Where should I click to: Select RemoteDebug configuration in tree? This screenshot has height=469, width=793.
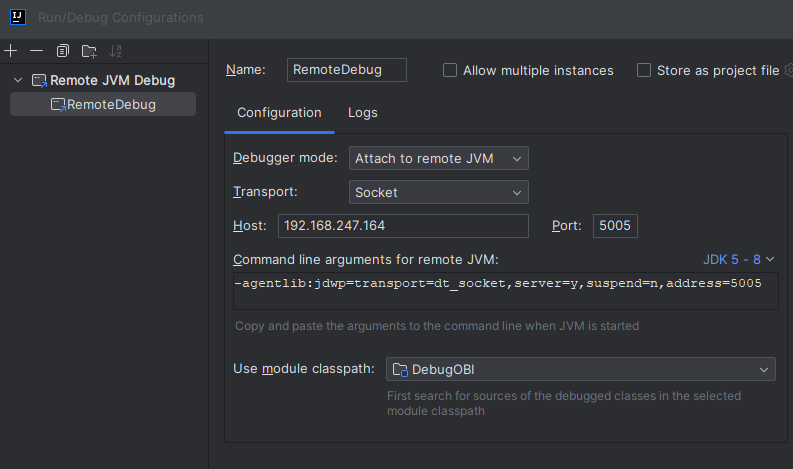tap(103, 104)
